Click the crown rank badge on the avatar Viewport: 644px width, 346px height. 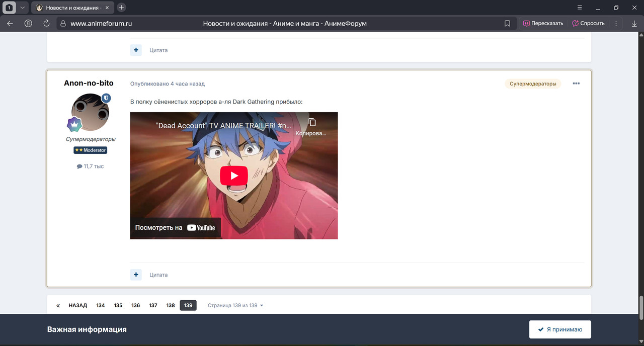tap(75, 124)
